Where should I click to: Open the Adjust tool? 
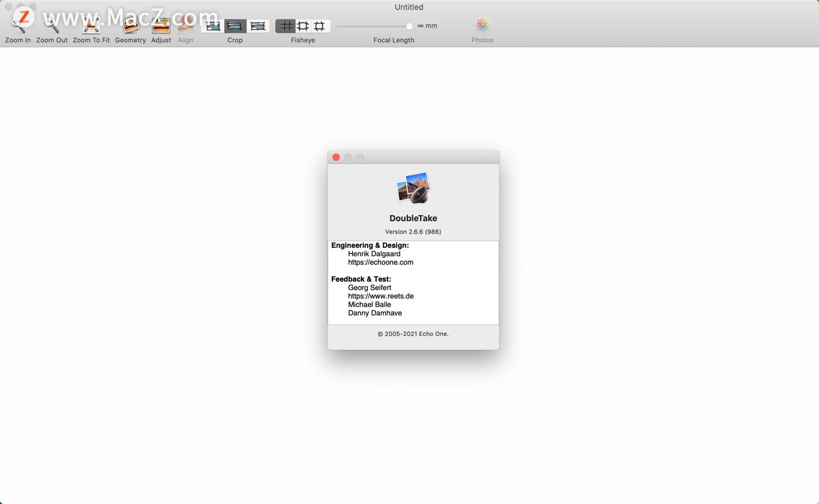coord(161,25)
